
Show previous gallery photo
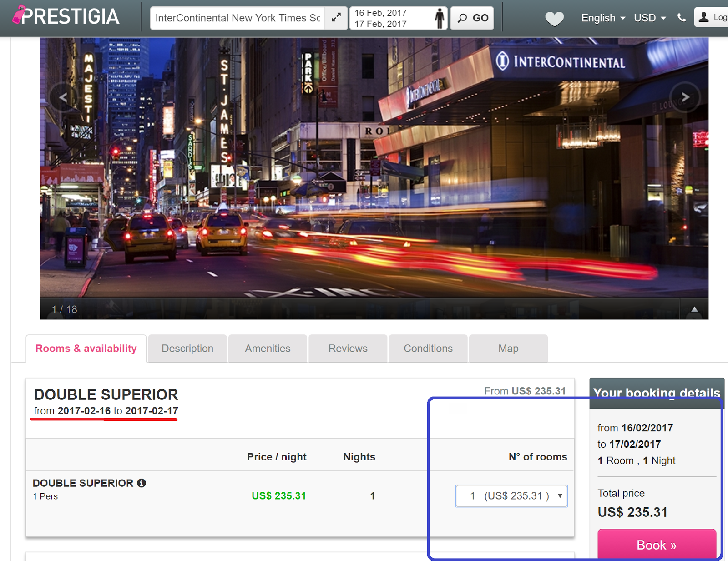[x=63, y=97]
